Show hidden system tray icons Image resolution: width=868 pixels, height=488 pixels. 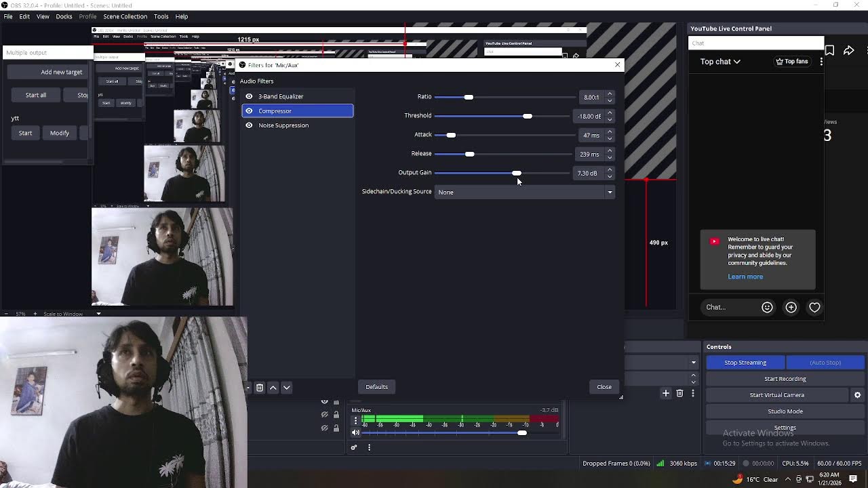787,479
